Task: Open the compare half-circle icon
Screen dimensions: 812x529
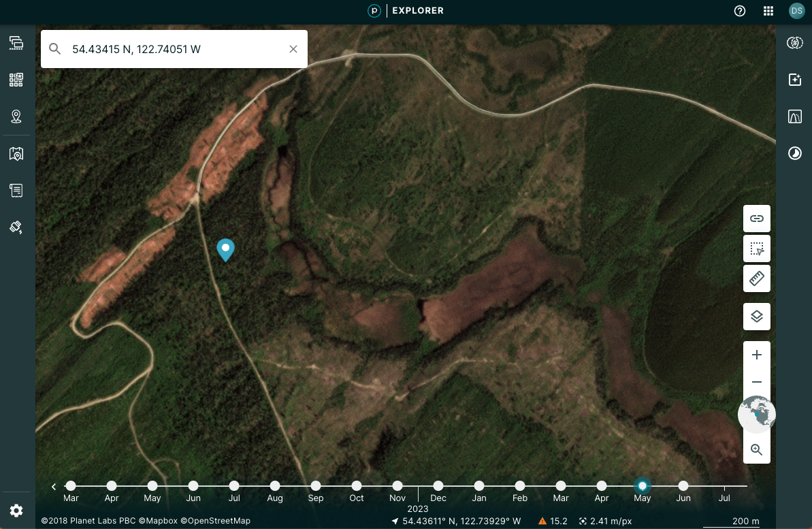Action: point(795,153)
